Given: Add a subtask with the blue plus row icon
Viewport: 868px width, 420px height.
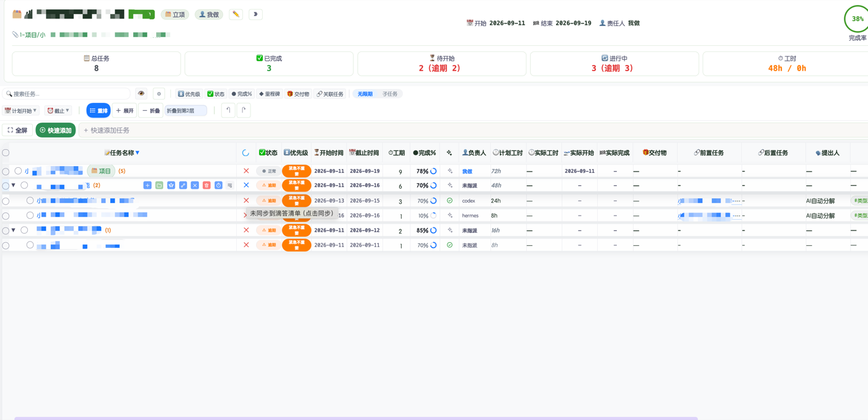Looking at the screenshot, I should 147,185.
